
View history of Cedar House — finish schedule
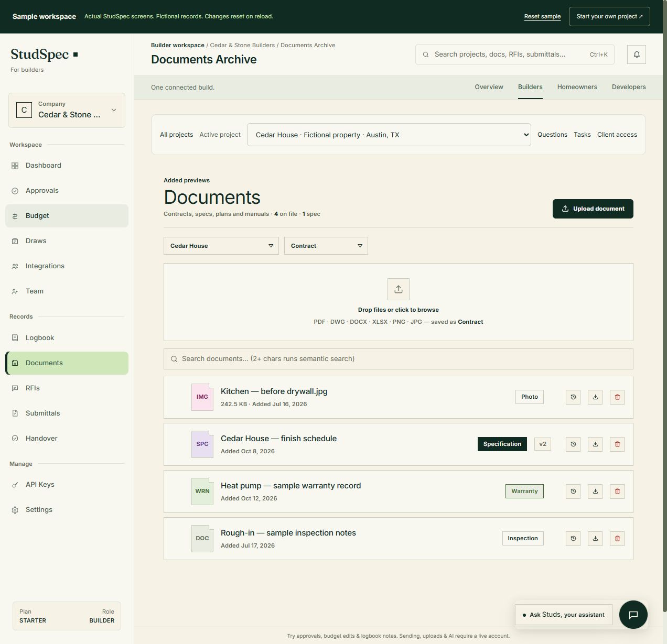[x=573, y=444]
